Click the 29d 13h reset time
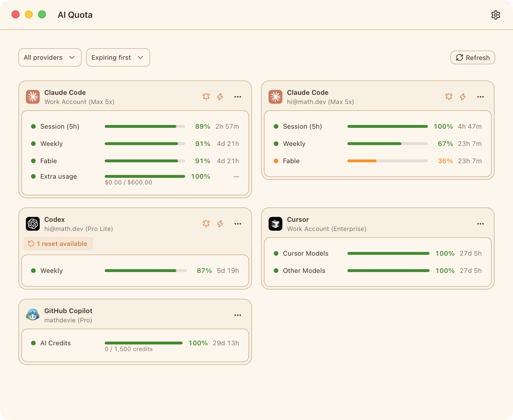The height and width of the screenshot is (420, 513). [x=226, y=343]
